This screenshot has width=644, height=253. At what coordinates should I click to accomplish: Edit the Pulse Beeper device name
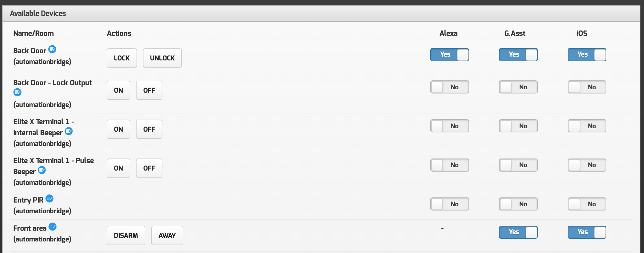[x=42, y=170]
